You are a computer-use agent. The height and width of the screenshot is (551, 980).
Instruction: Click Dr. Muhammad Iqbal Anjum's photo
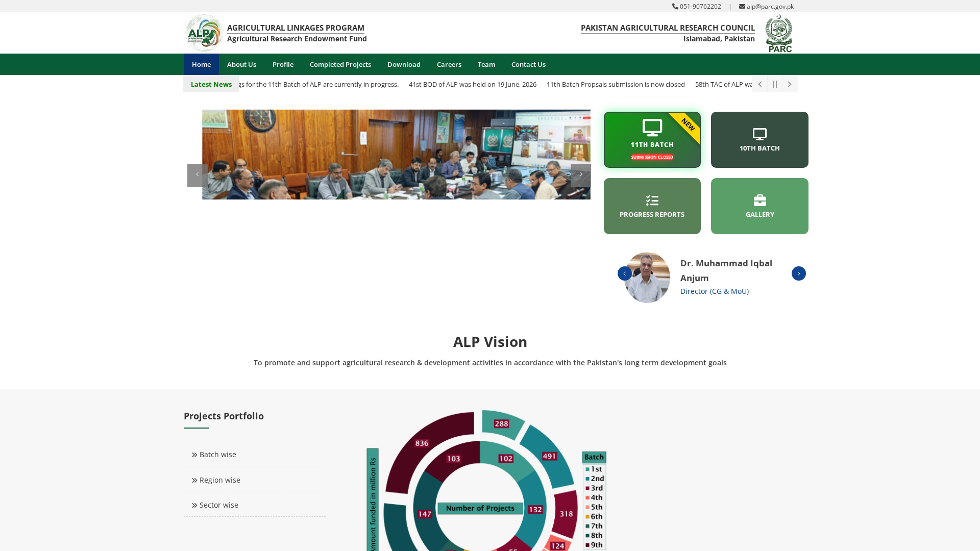647,278
